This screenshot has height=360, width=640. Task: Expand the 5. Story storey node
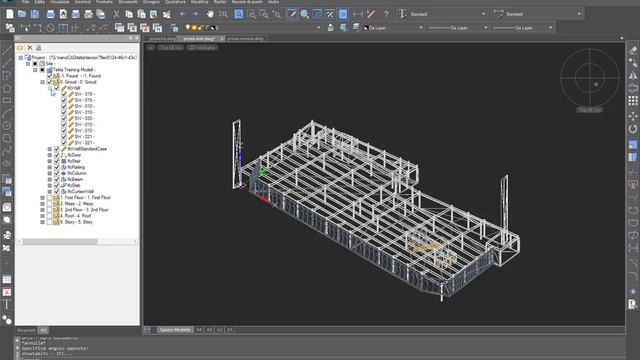click(x=42, y=222)
